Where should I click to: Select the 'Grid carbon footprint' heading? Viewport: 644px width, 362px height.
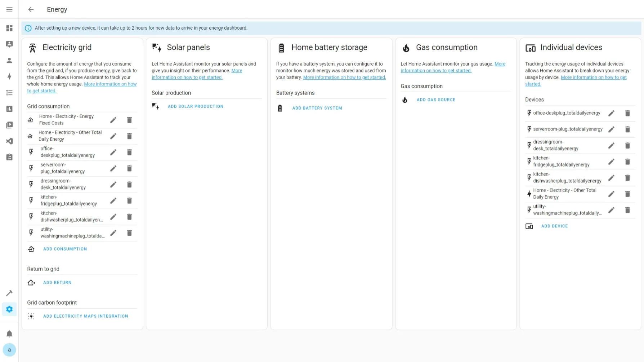tap(52, 303)
